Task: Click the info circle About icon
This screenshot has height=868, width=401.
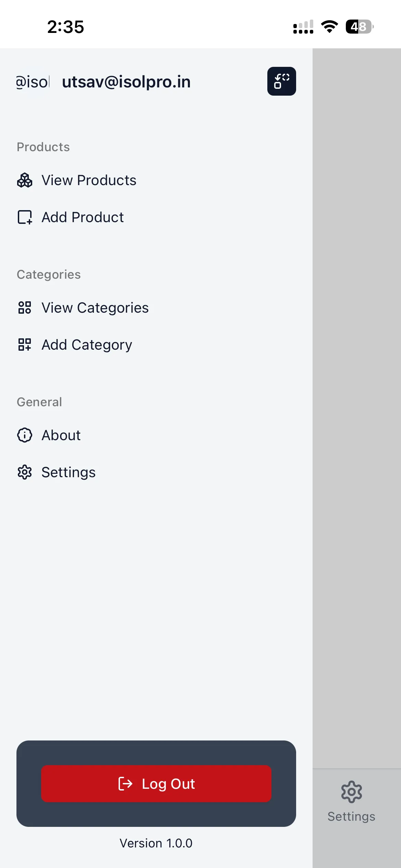Action: click(x=25, y=435)
